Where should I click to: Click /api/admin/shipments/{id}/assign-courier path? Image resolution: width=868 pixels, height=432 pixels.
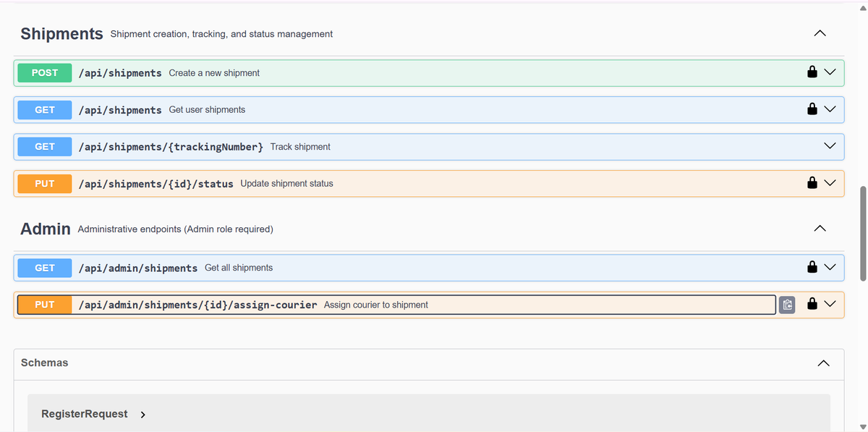coord(197,305)
